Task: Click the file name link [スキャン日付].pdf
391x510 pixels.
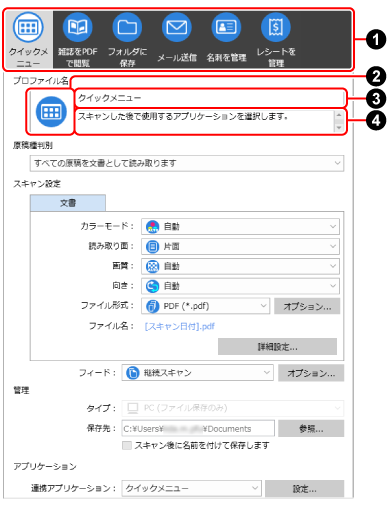Action: (x=180, y=326)
